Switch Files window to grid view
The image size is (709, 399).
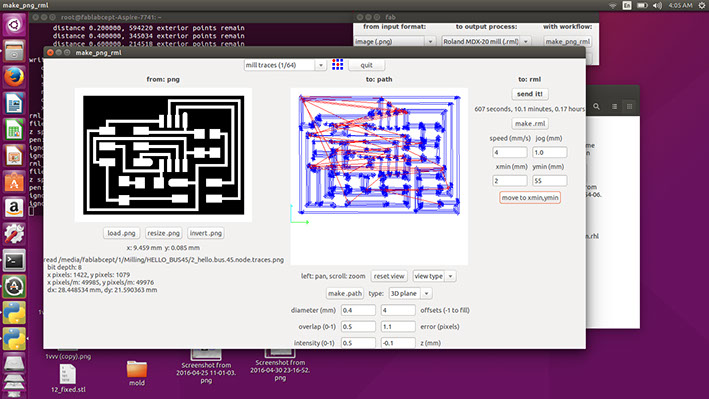coord(629,107)
